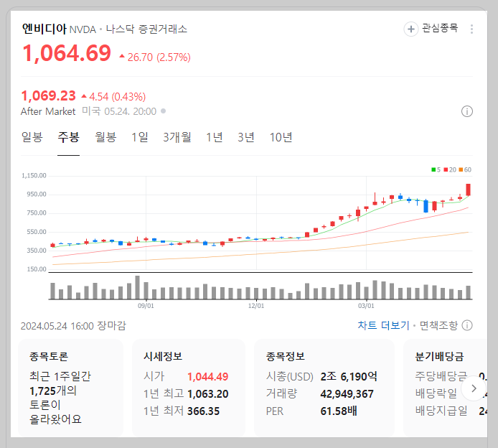498x448 pixels.
Task: Add NVDA to watchlist with plus icon
Action: pos(410,29)
